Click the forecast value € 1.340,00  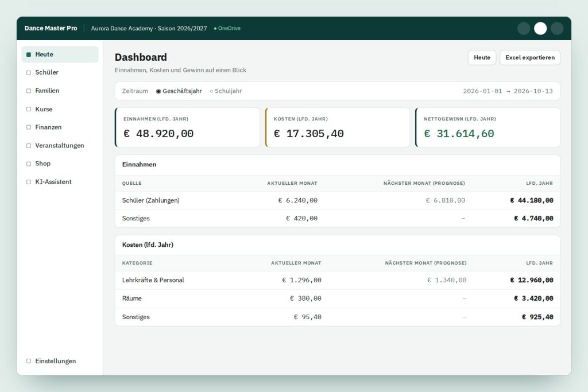447,280
